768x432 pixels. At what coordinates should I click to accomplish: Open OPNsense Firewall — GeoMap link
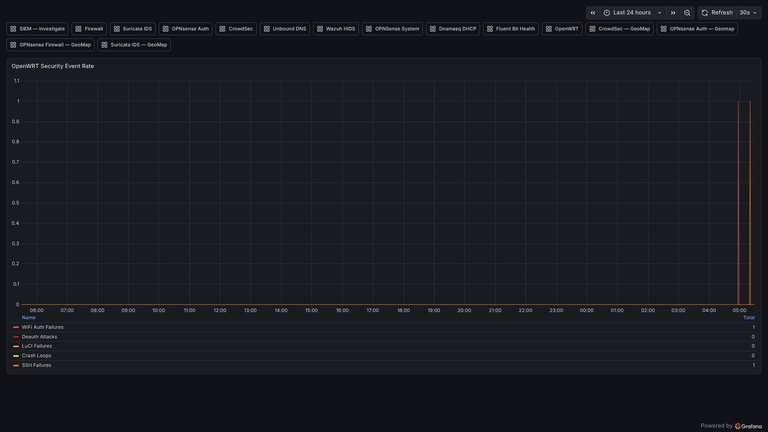[50, 45]
